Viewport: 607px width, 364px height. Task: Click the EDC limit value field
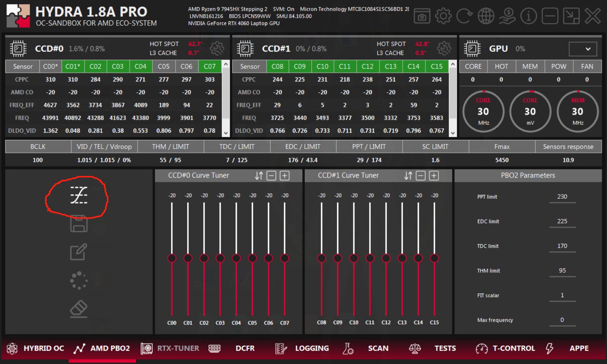click(562, 221)
